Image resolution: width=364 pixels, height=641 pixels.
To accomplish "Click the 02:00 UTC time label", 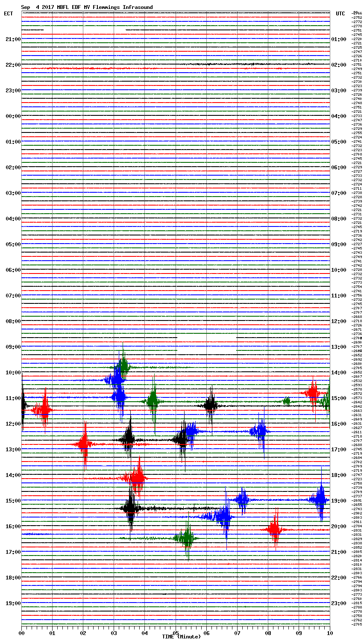I will 339,65.
